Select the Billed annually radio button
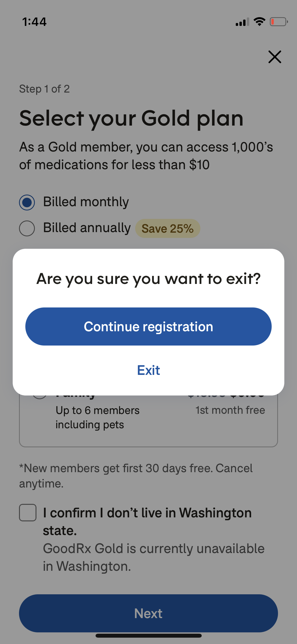297x644 pixels. pyautogui.click(x=27, y=228)
